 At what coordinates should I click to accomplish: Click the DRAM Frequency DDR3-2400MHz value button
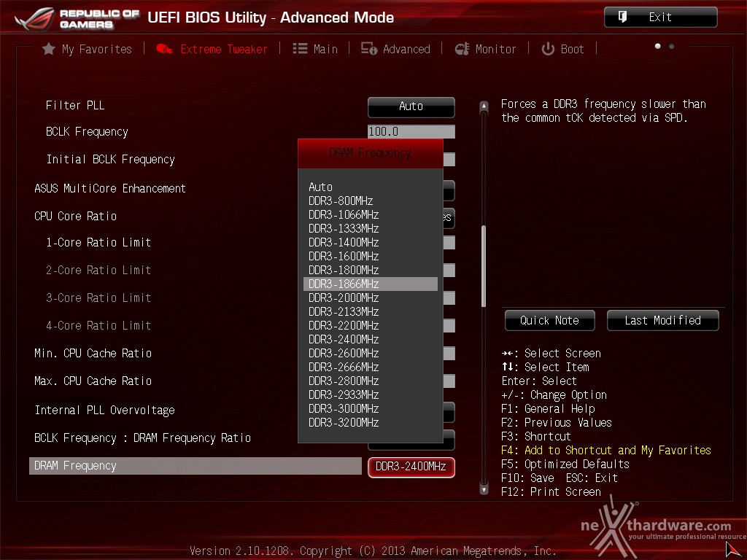point(411,467)
